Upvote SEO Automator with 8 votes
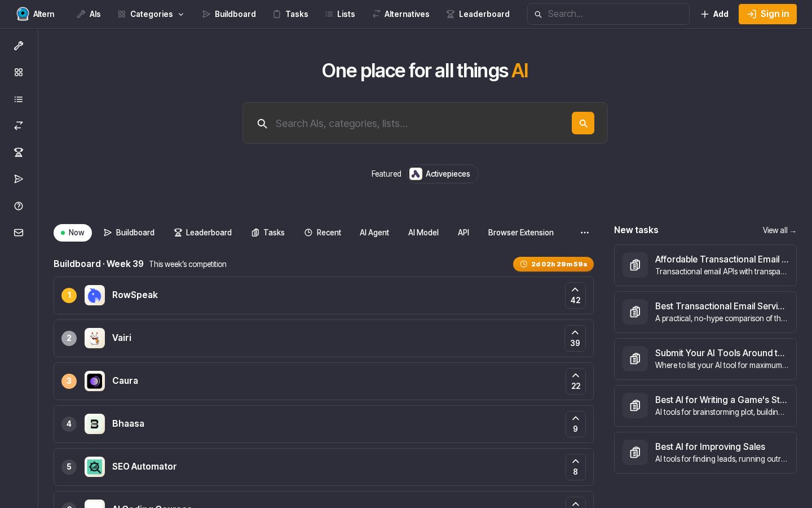The image size is (812, 508). click(x=575, y=467)
